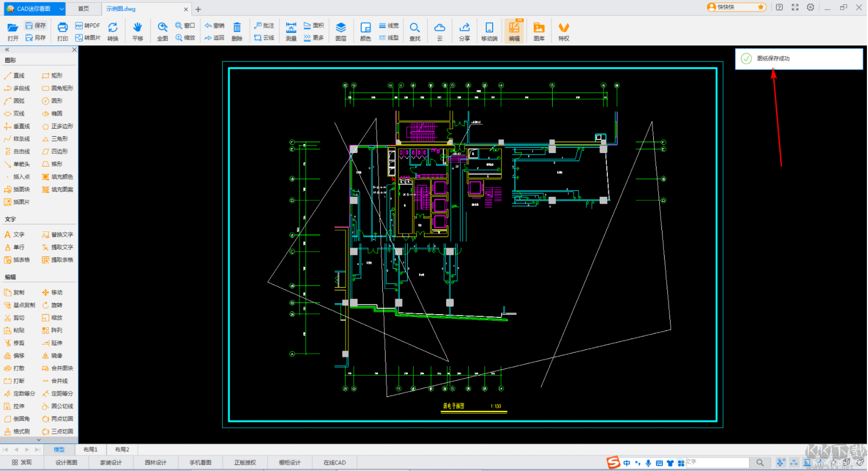Click the 删除 (Delete) trash icon
Image resolution: width=868 pixels, height=471 pixels.
[x=237, y=31]
